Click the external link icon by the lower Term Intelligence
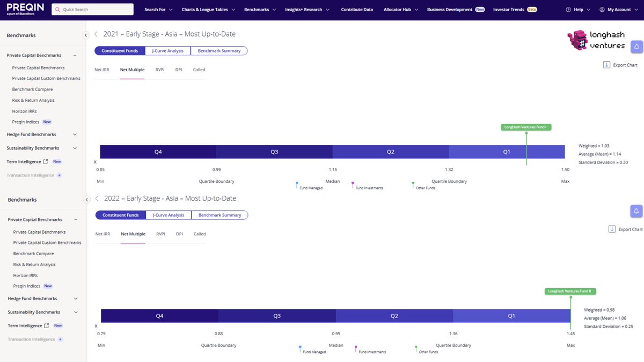The width and height of the screenshot is (644, 362). pyautogui.click(x=47, y=326)
